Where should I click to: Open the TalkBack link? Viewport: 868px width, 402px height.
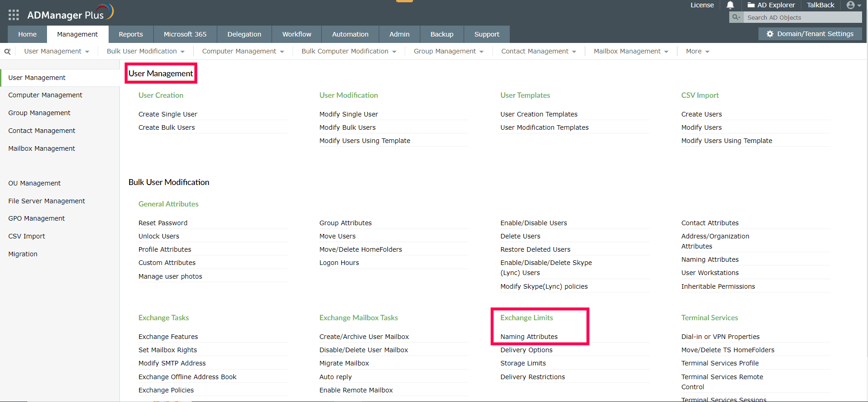[821, 5]
